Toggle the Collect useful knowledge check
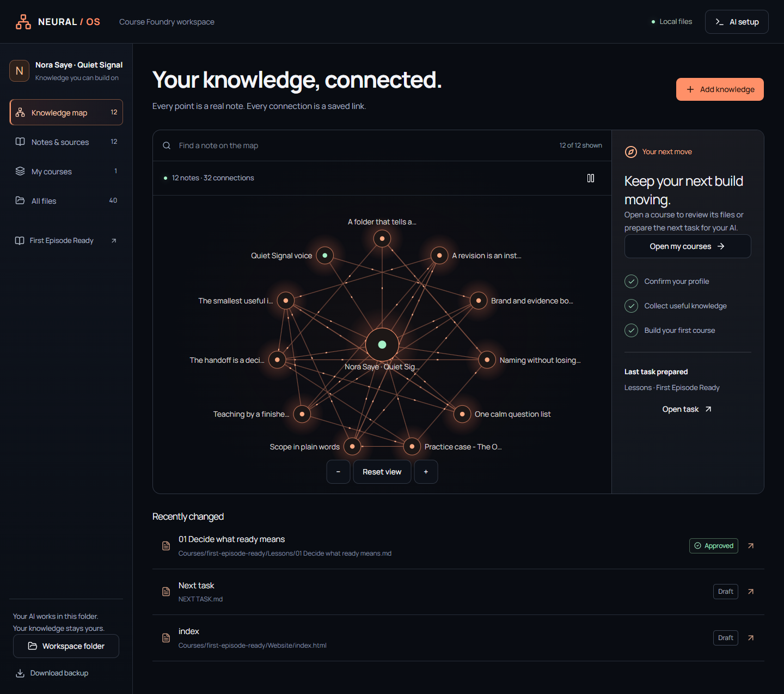Viewport: 784px width, 694px height. pyautogui.click(x=632, y=306)
